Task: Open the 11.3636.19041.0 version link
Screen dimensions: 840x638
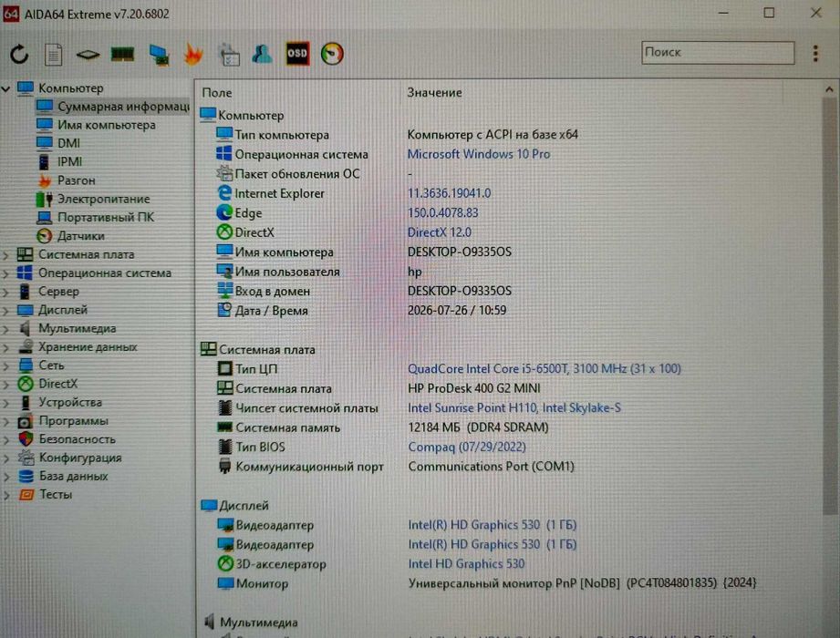Action: coord(449,193)
